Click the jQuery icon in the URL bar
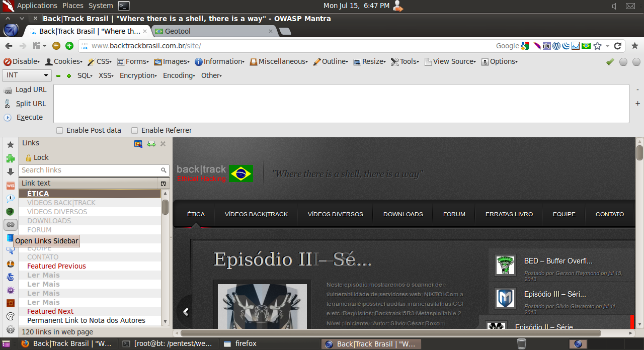The height and width of the screenshot is (350, 644). click(566, 46)
